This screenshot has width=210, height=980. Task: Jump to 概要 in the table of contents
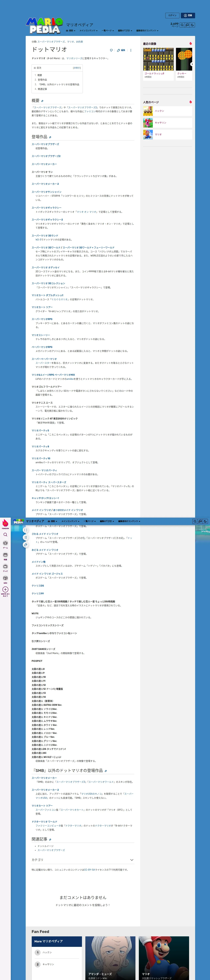40,75
